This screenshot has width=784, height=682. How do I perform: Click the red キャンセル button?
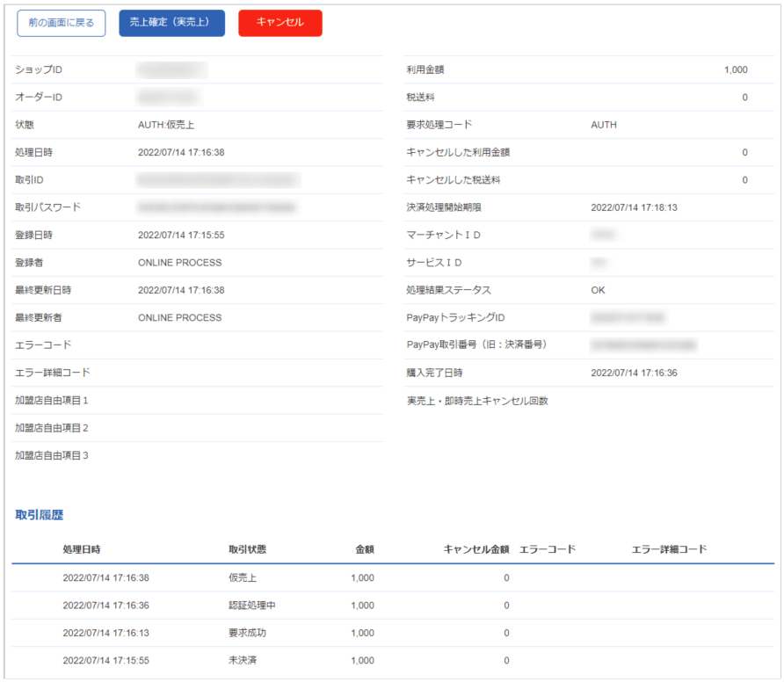tap(280, 23)
